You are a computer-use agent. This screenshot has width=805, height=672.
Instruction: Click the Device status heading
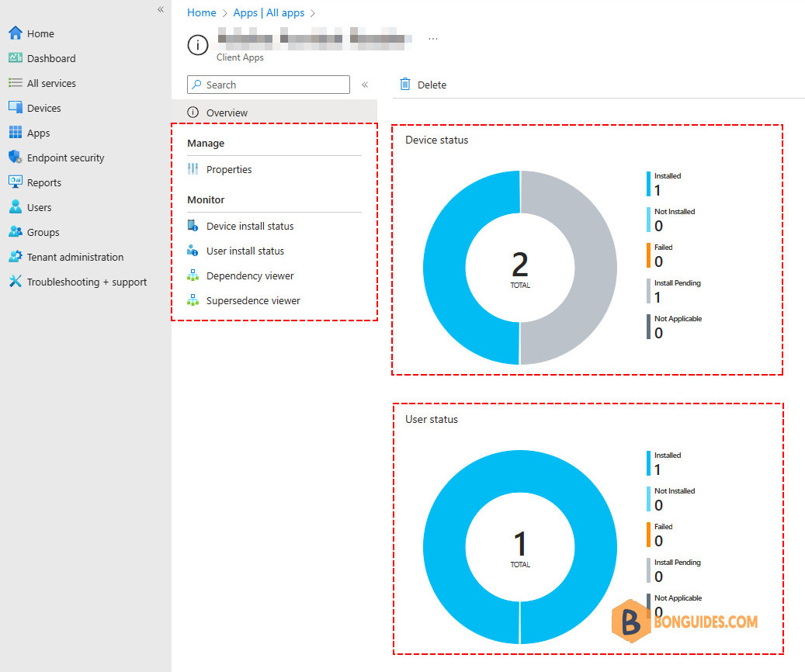(x=437, y=140)
